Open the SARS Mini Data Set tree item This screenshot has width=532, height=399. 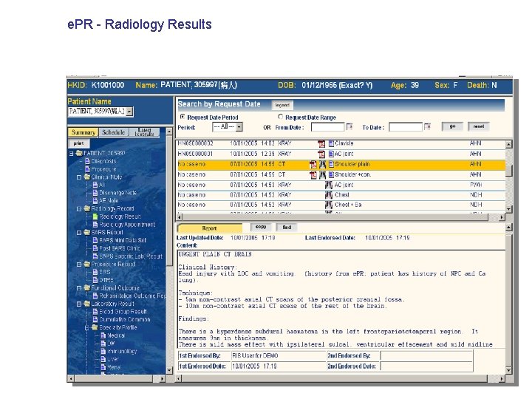pos(123,240)
